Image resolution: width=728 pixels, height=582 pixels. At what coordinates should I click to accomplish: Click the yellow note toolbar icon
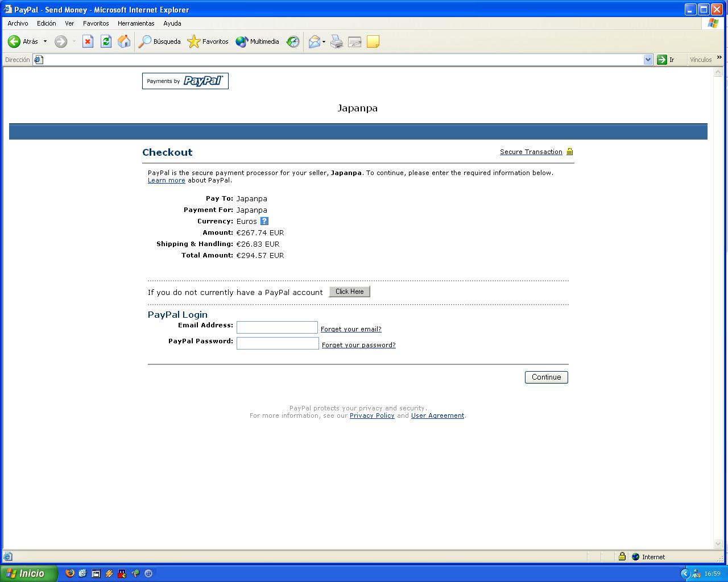[373, 41]
